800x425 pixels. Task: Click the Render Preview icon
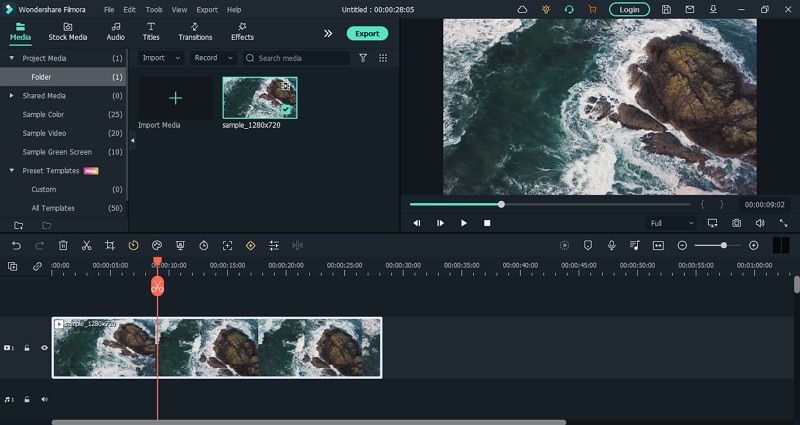[564, 245]
